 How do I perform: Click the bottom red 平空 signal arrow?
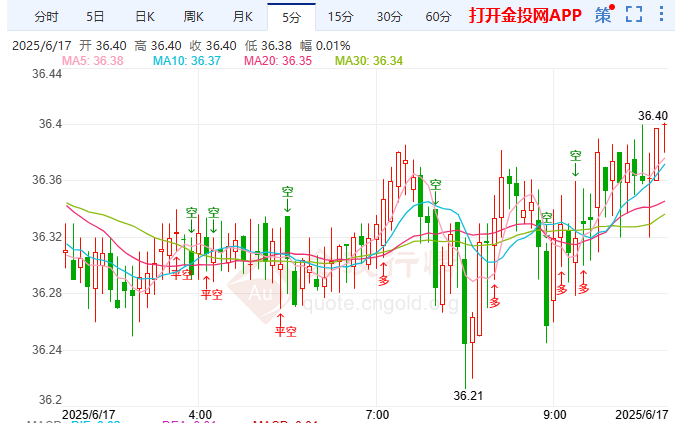[x=285, y=330]
